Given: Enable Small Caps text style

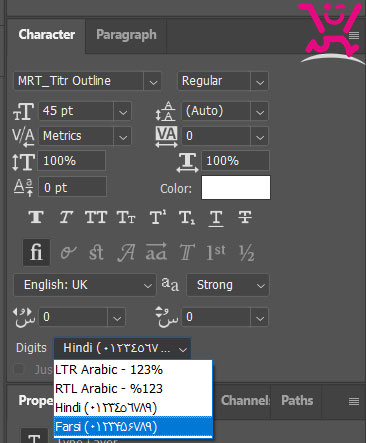Looking at the screenshot, I should 126,217.
